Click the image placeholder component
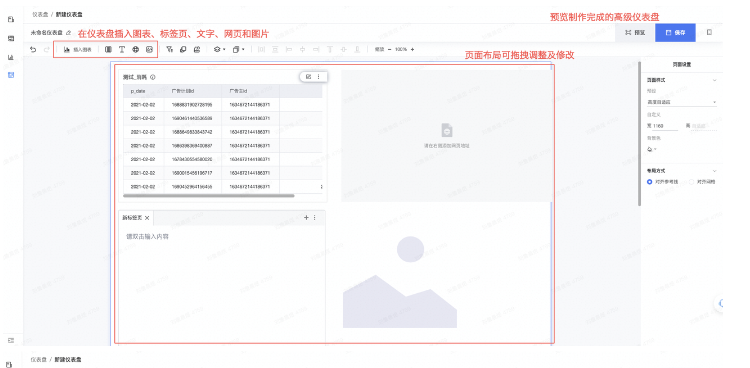This screenshot has height=368, width=750. (x=400, y=282)
